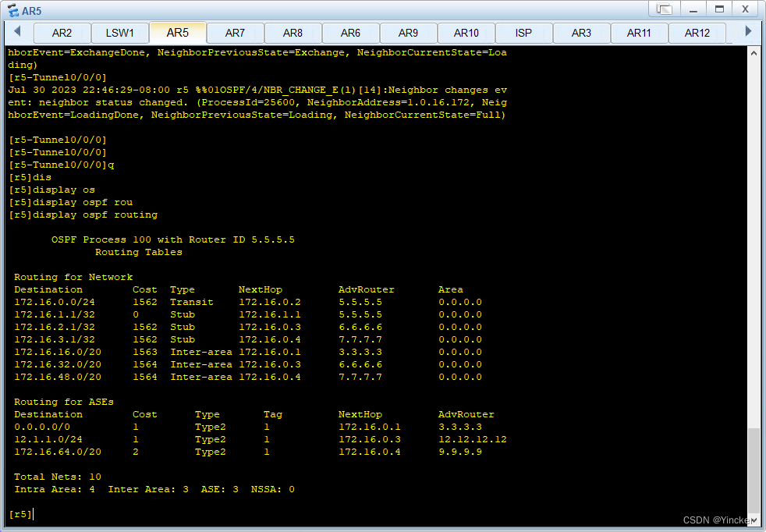Click the 'Routing for Network' heading
Screen dimensions: 766x532
(73, 277)
